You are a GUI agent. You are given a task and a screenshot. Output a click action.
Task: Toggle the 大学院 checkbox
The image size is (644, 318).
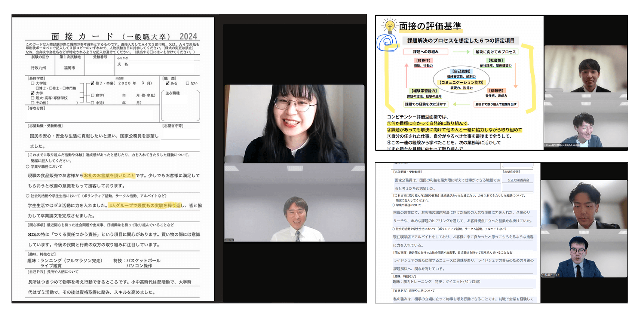33,83
